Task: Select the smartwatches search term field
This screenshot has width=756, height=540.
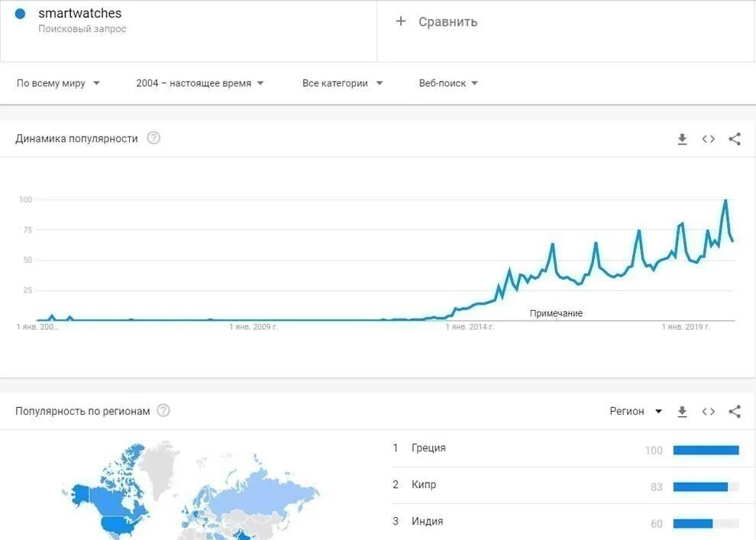Action: pyautogui.click(x=188, y=31)
